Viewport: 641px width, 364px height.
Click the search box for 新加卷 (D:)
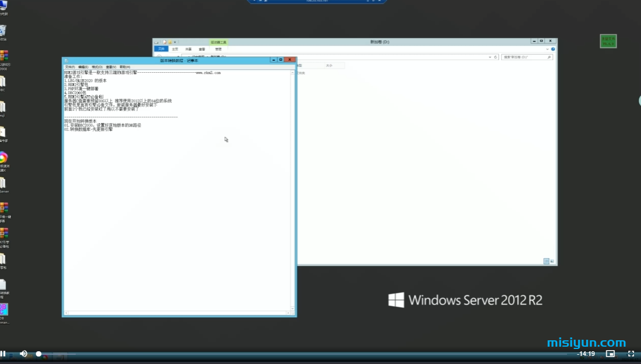pos(527,57)
